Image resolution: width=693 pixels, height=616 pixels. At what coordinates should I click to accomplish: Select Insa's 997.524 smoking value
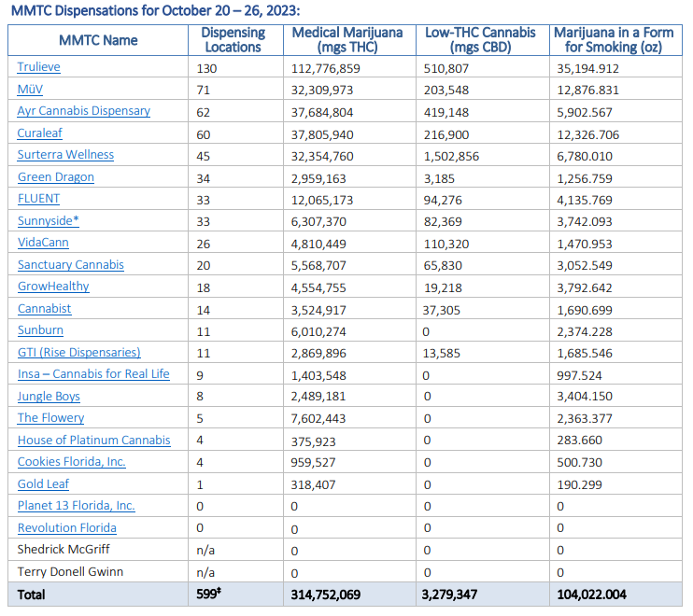click(579, 376)
